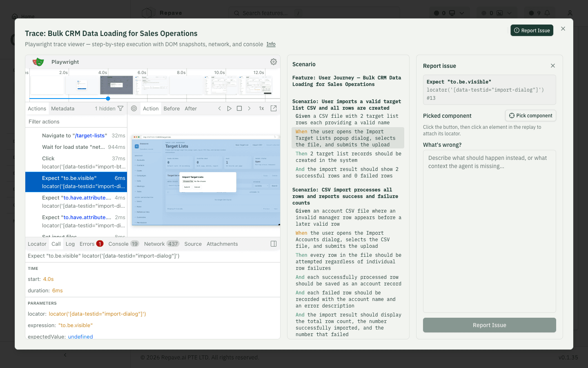Select the 4ms Expect to.have.attribute action
This screenshot has width=588, height=368.
click(76, 202)
